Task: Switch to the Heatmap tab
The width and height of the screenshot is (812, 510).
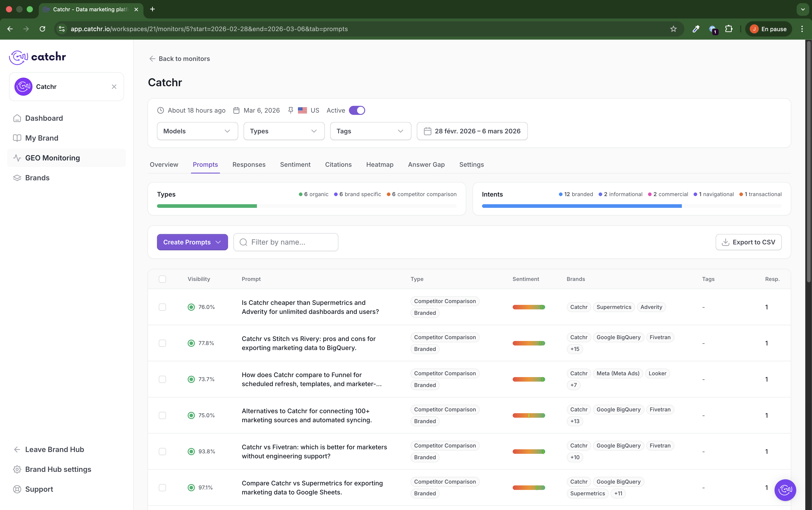Action: [x=380, y=165]
